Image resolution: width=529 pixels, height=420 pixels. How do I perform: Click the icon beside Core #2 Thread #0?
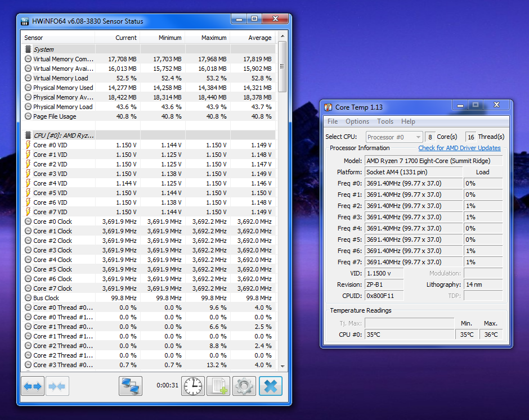click(x=28, y=346)
